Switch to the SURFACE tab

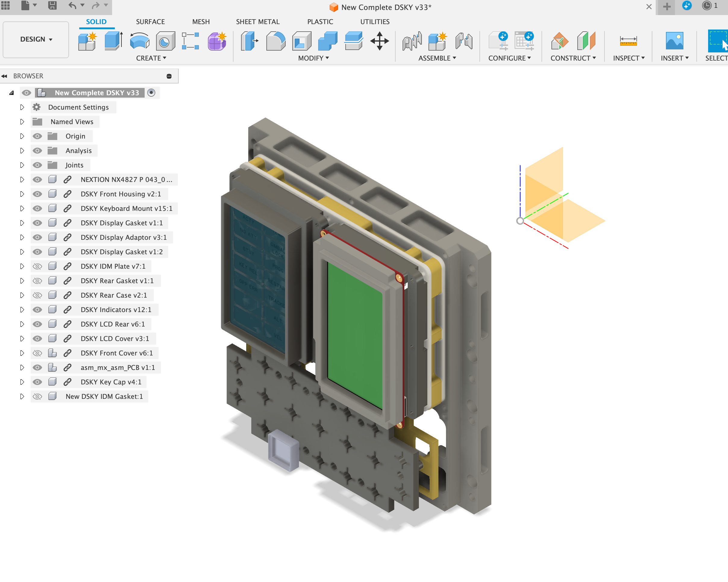click(x=150, y=22)
